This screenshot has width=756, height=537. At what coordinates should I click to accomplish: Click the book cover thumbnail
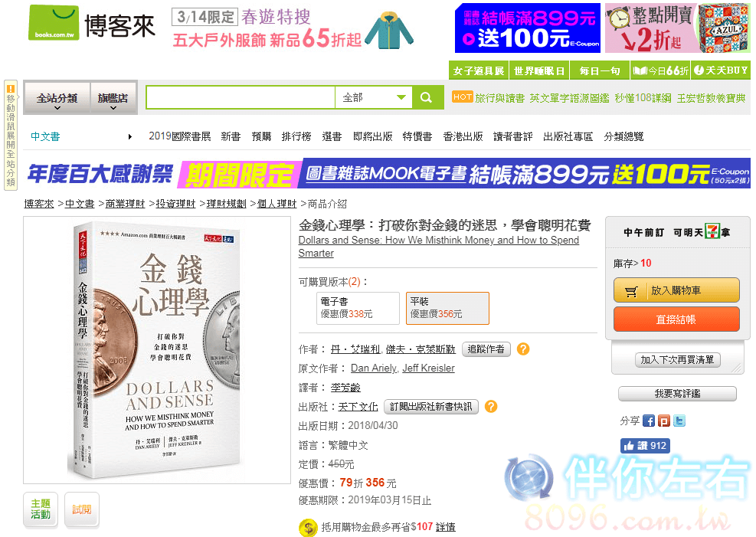click(157, 350)
